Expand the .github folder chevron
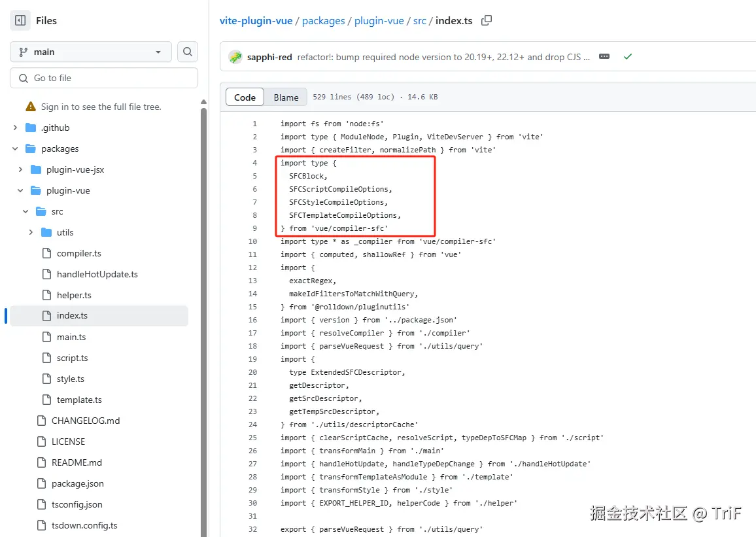The width and height of the screenshot is (756, 537). pyautogui.click(x=15, y=128)
